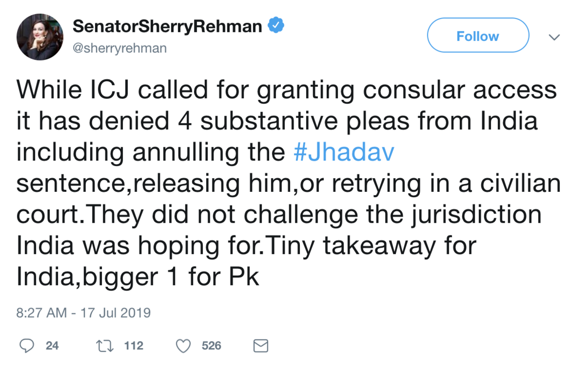Click the 8:27 AM tweet timestamp
This screenshot has height=370, width=588.
(41, 313)
